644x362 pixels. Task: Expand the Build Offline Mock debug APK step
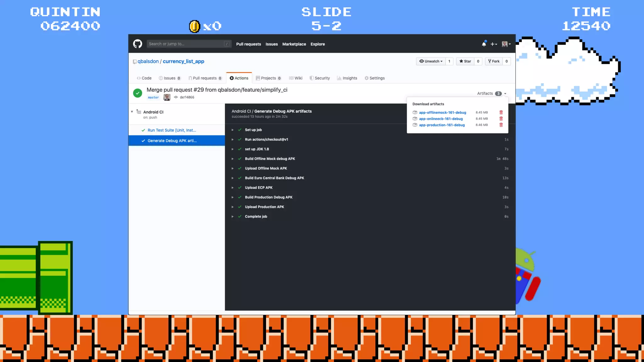click(233, 159)
